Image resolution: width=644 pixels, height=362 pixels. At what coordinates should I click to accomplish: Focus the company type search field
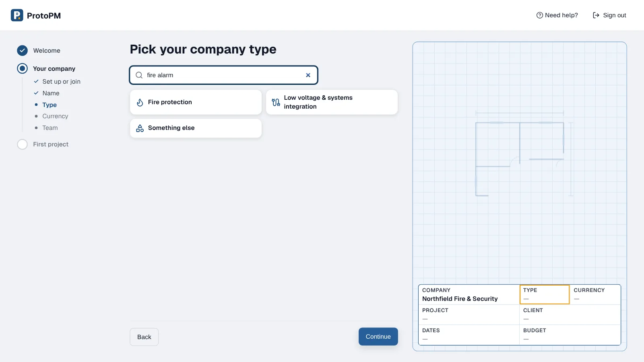[x=224, y=75]
